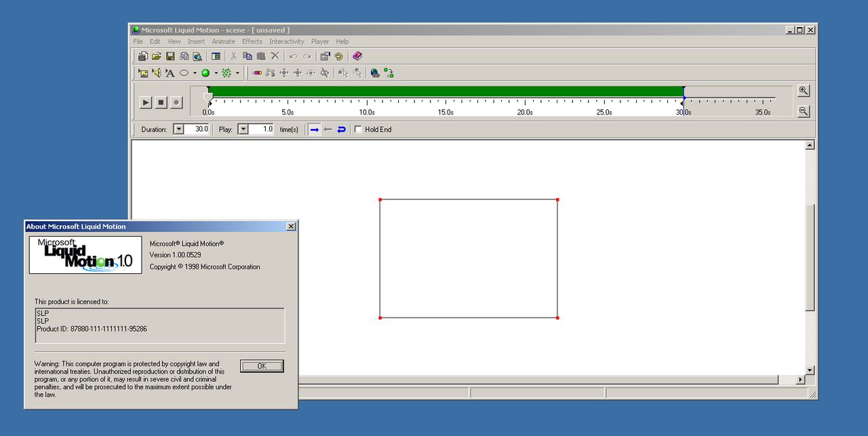Screen dimensions: 868x436
Task: Open the Animate menu
Action: point(224,41)
